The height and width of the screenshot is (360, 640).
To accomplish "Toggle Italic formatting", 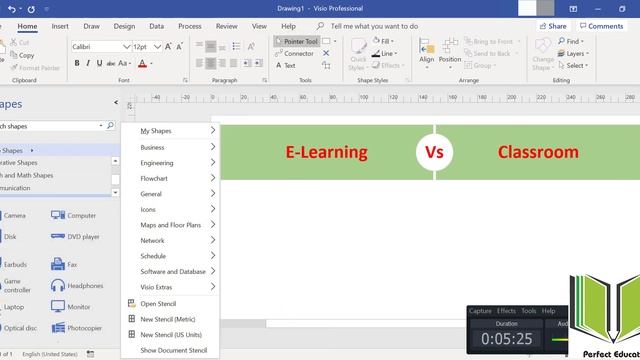I will tap(88, 63).
